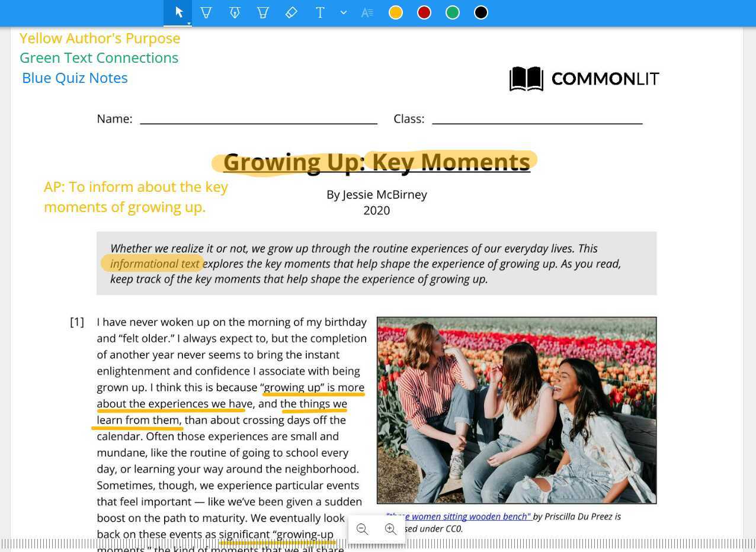Select the cursor selection tool
The height and width of the screenshot is (552, 756).
point(178,12)
